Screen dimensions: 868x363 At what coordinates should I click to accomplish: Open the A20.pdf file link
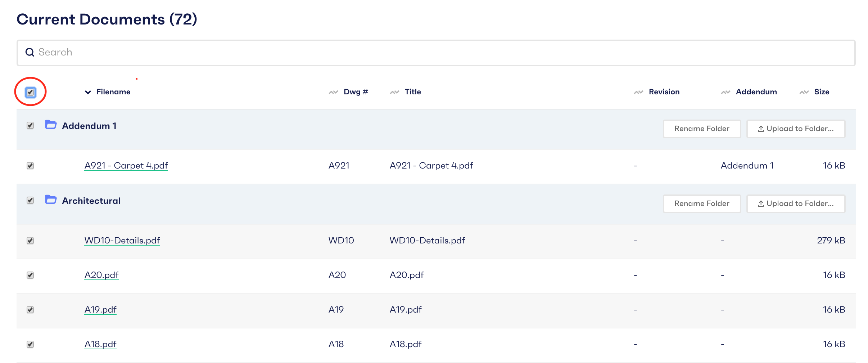pos(101,275)
